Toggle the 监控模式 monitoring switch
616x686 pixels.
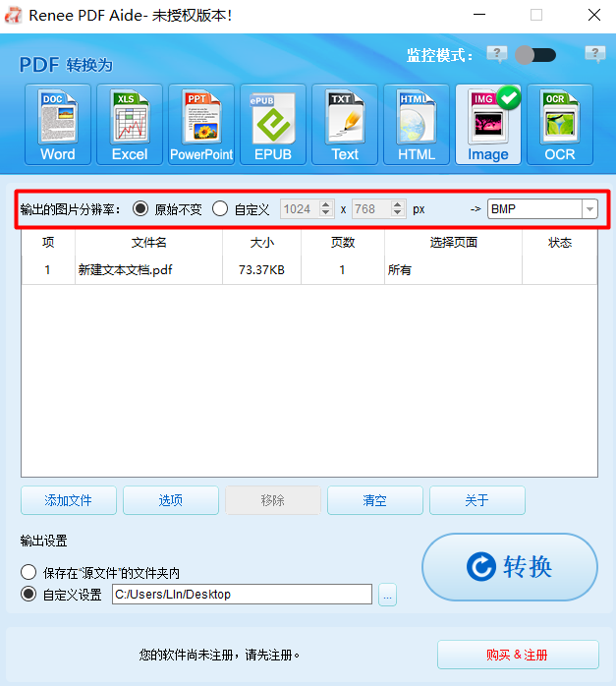tap(535, 55)
